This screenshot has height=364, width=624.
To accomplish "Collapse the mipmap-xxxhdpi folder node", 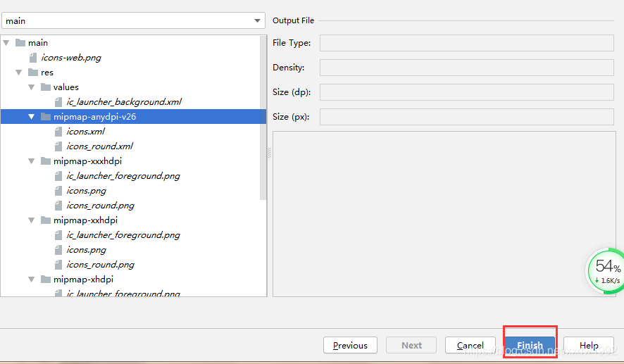I will 32,161.
